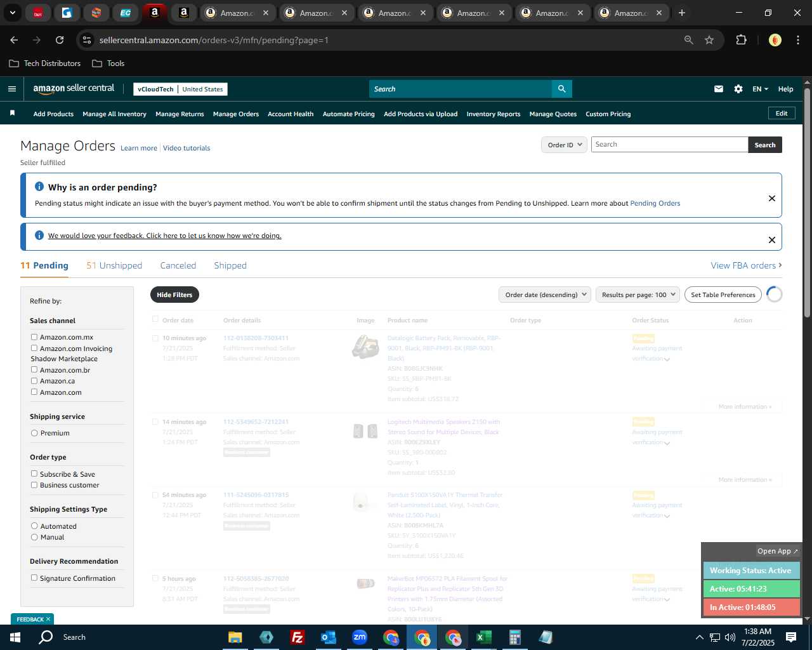Open the settings gear in Seller Central
Viewport: 812px width, 650px height.
[738, 89]
